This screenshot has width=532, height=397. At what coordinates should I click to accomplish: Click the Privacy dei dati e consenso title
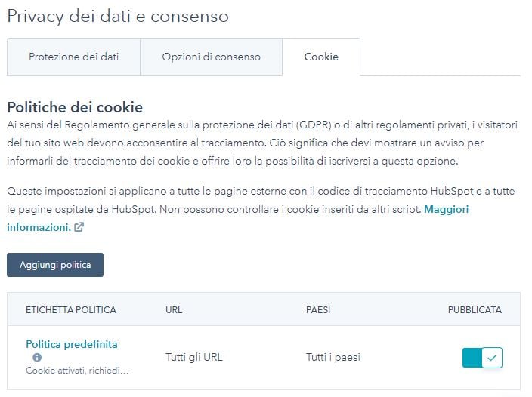click(x=118, y=17)
